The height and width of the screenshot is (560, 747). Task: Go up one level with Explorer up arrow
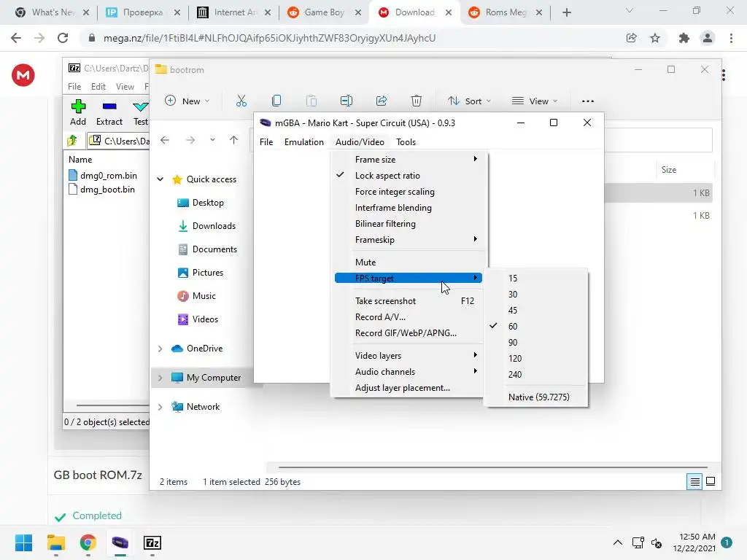click(233, 140)
